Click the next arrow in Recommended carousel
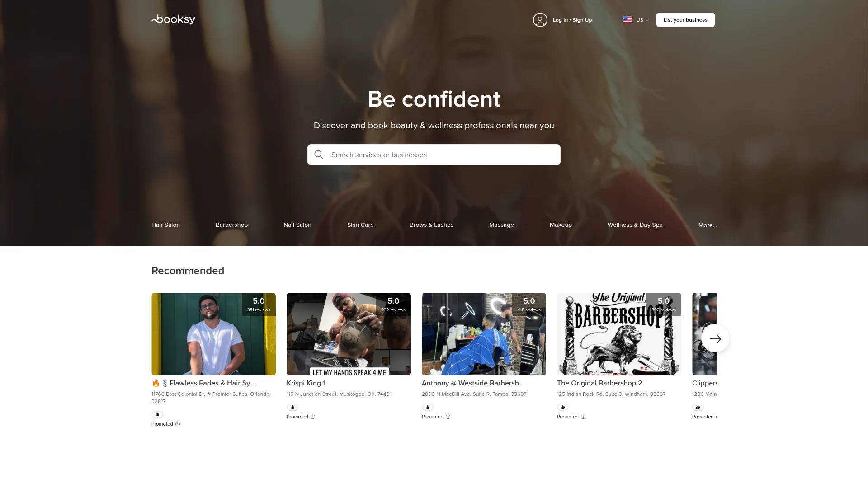The image size is (868, 488). pos(715,338)
